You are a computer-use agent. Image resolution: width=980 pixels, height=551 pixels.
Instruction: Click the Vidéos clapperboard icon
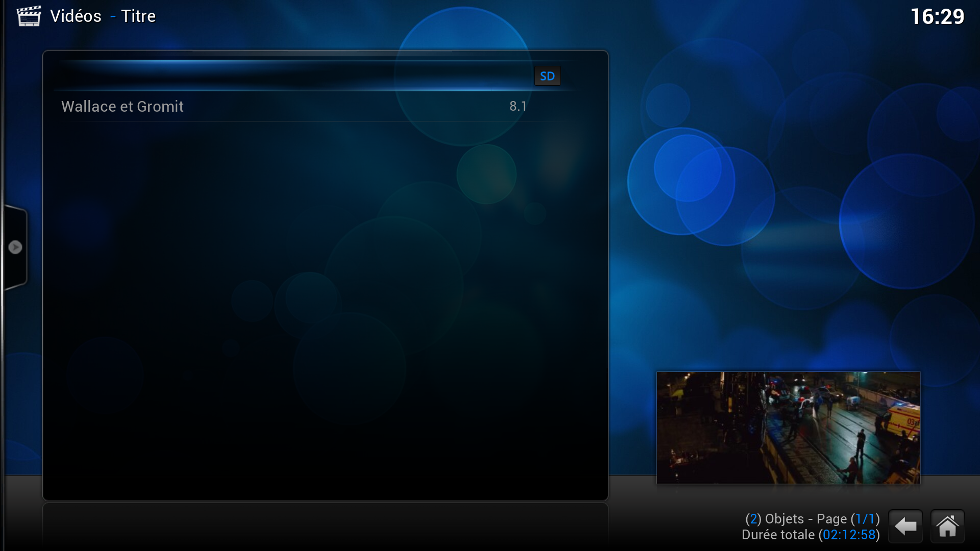tap(29, 16)
